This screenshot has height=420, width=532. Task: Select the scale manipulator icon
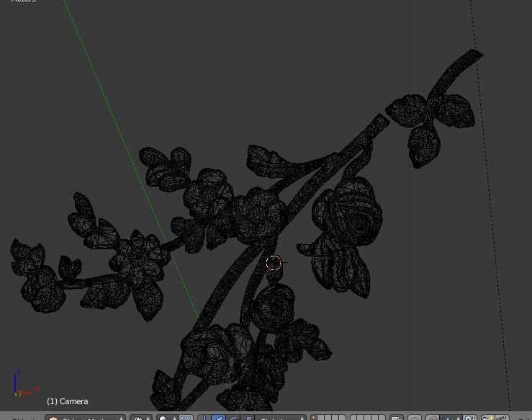[x=248, y=418]
